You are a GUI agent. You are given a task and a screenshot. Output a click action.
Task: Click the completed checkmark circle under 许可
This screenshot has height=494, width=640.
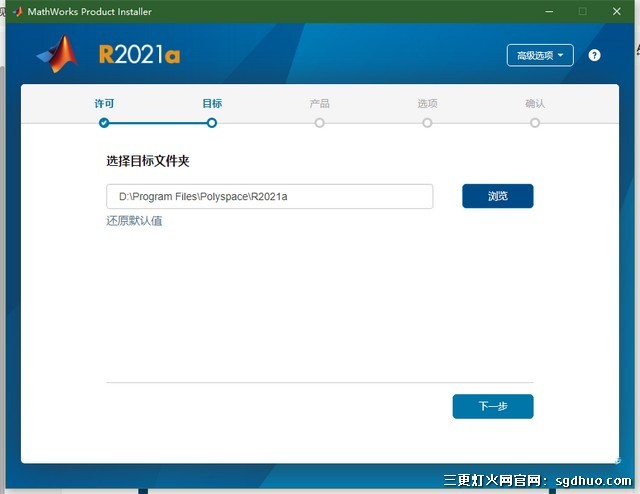(104, 123)
